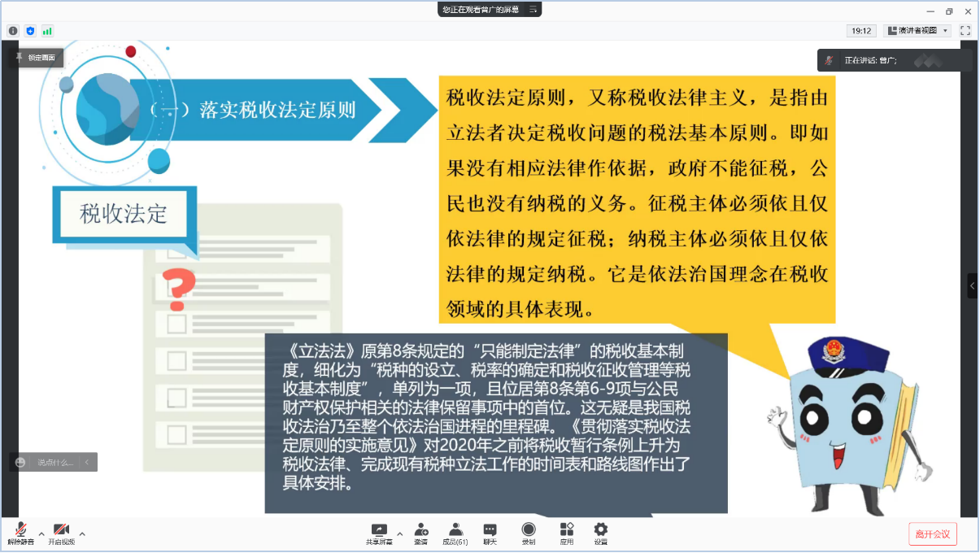This screenshot has width=980, height=553.
Task: Open the Speaker View (演讲者视图) layout dropdown
Action: pyautogui.click(x=917, y=31)
